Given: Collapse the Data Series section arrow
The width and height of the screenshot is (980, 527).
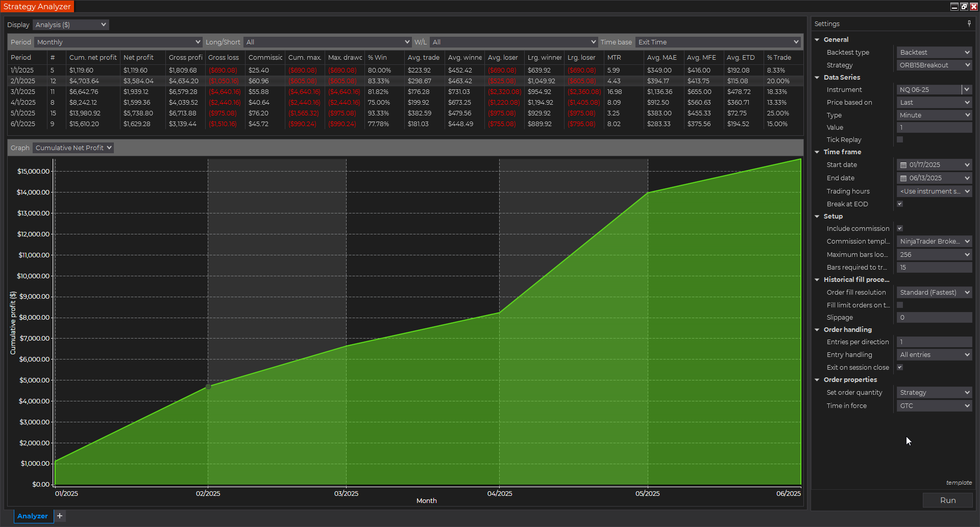Looking at the screenshot, I should 817,78.
